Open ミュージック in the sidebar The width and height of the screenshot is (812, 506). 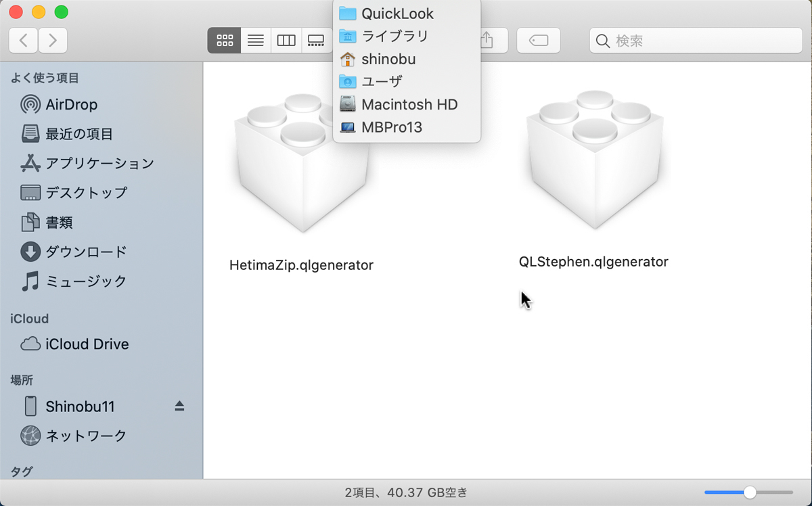coord(101,281)
